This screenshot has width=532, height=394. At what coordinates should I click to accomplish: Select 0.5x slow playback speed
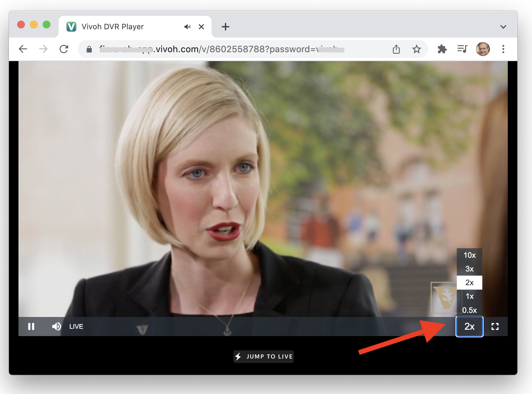pos(470,310)
